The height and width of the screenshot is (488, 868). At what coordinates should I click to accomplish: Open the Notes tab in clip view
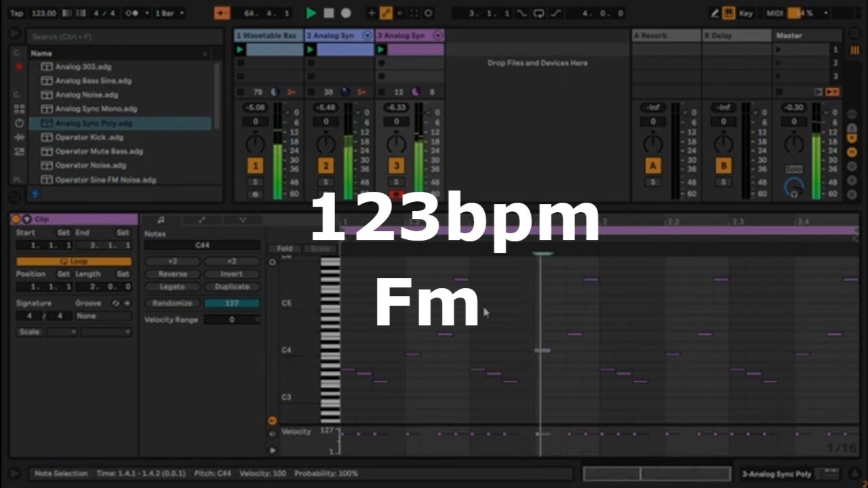click(161, 220)
